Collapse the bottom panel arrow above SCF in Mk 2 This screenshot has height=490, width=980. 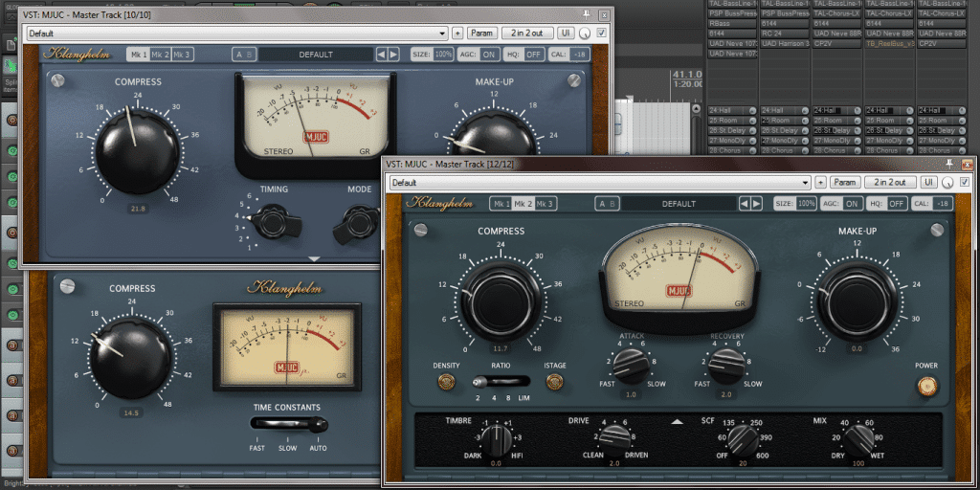[677, 422]
